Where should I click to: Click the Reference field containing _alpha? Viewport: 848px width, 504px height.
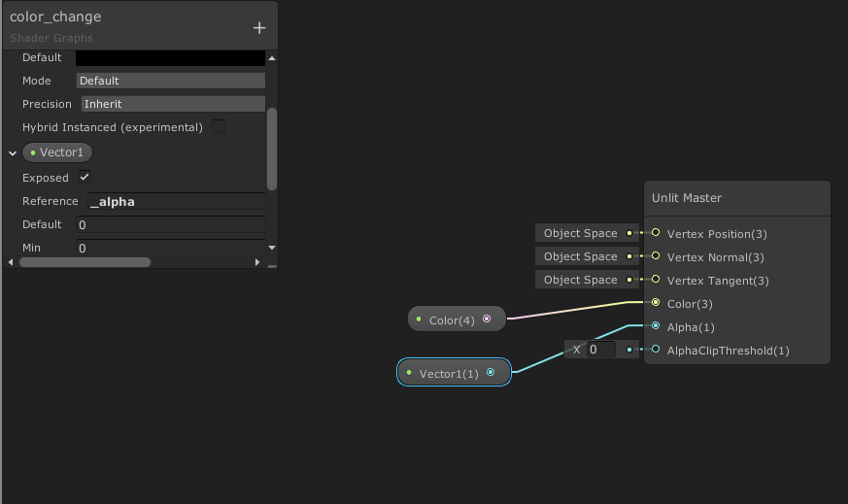click(177, 201)
